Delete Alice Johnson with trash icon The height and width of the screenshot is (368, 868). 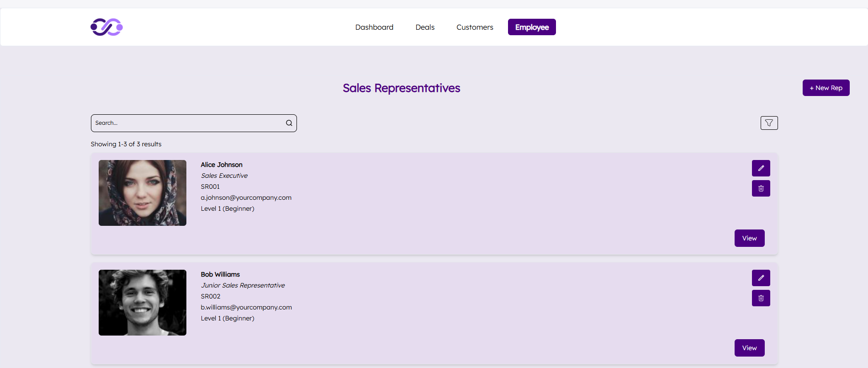761,188
